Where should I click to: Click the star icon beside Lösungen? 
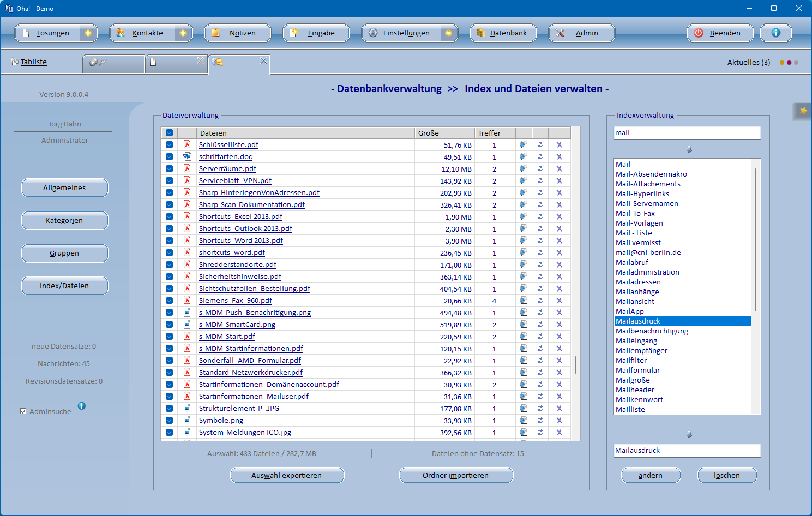click(88, 33)
